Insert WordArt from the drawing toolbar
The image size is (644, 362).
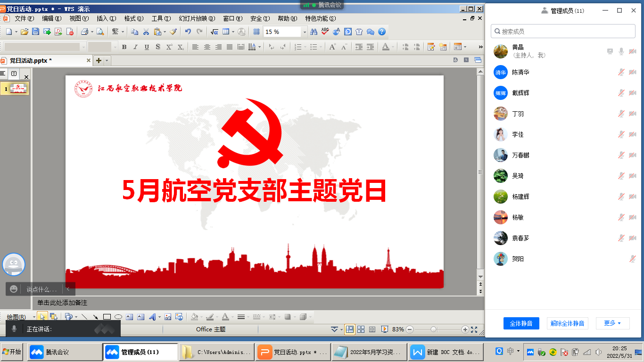tap(152, 317)
